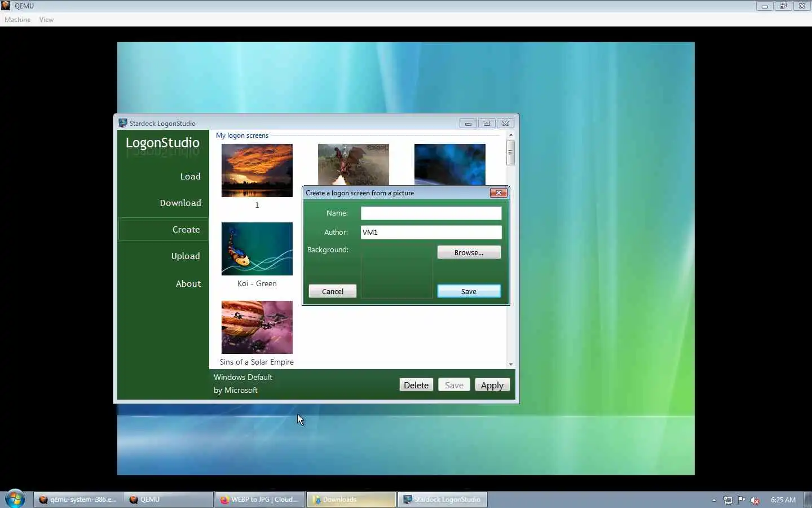Click the Author field containing VM1
The width and height of the screenshot is (812, 508).
(431, 232)
